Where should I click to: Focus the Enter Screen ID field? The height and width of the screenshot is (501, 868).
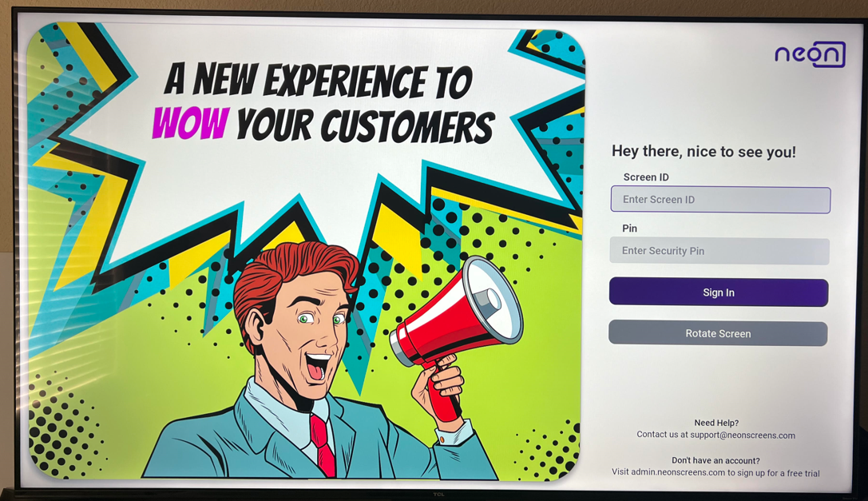[720, 200]
